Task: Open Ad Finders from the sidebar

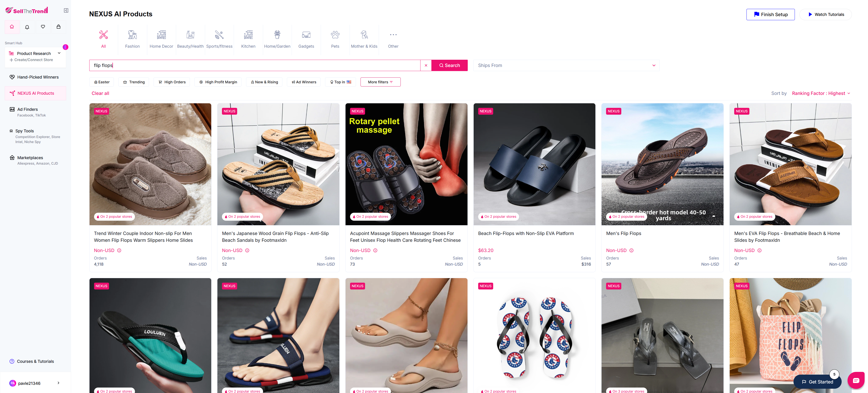Action: pos(27,109)
